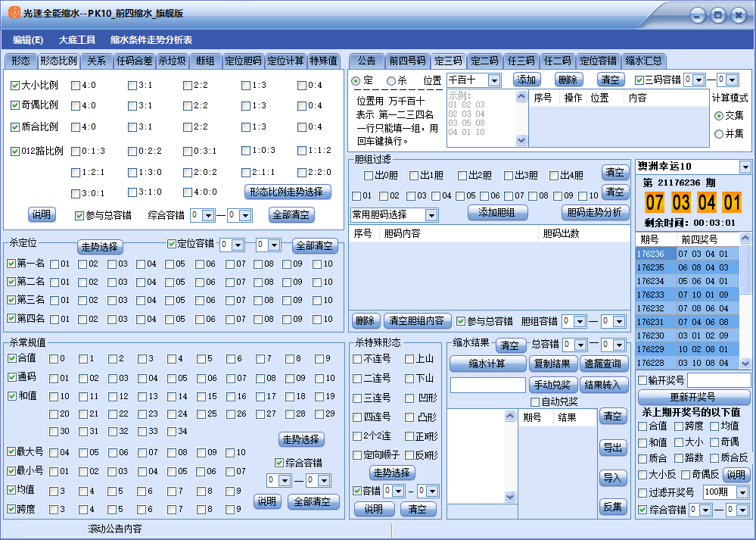Viewport: 756px width, 540px height.
Task: Open the 千百十 position dropdown
Action: tap(494, 80)
